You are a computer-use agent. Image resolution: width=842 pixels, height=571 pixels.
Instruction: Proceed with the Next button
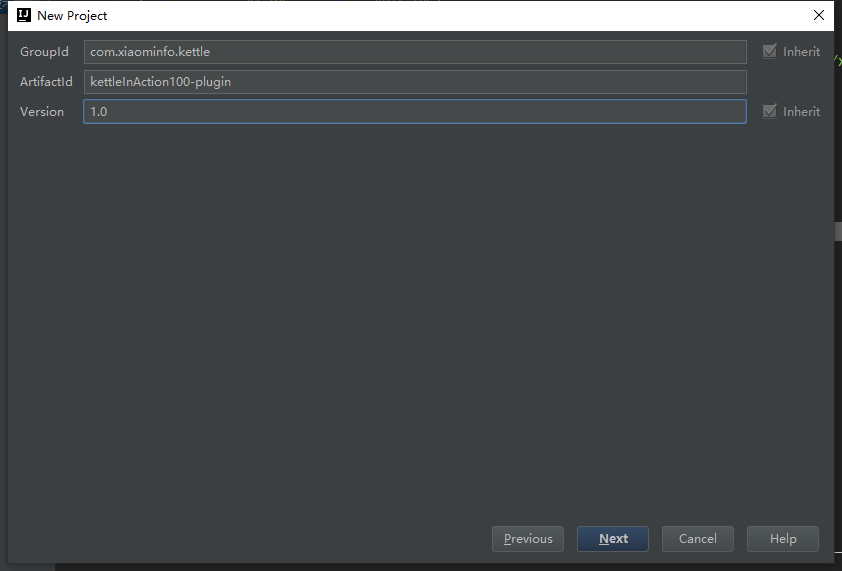tap(613, 539)
